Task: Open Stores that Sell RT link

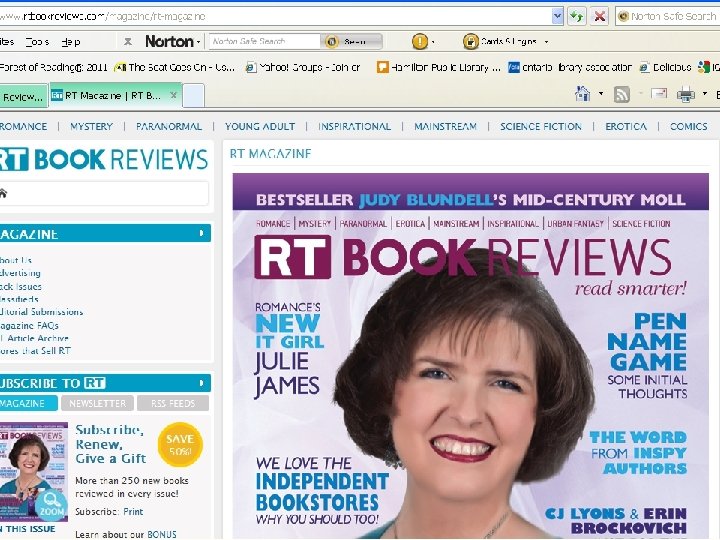Action: (x=35, y=350)
